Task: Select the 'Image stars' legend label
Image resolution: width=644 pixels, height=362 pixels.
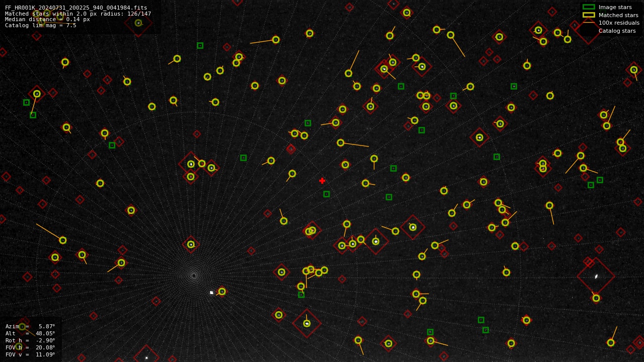Action: pyautogui.click(x=615, y=7)
